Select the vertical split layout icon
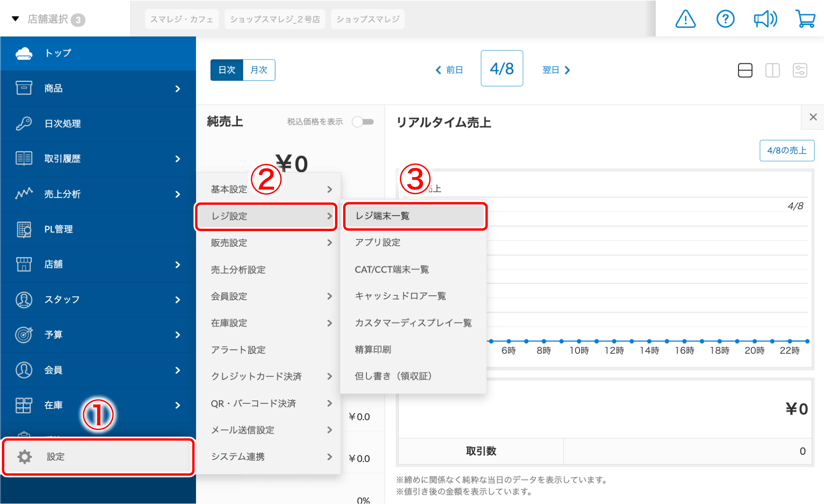The width and height of the screenshot is (824, 504). [x=772, y=70]
